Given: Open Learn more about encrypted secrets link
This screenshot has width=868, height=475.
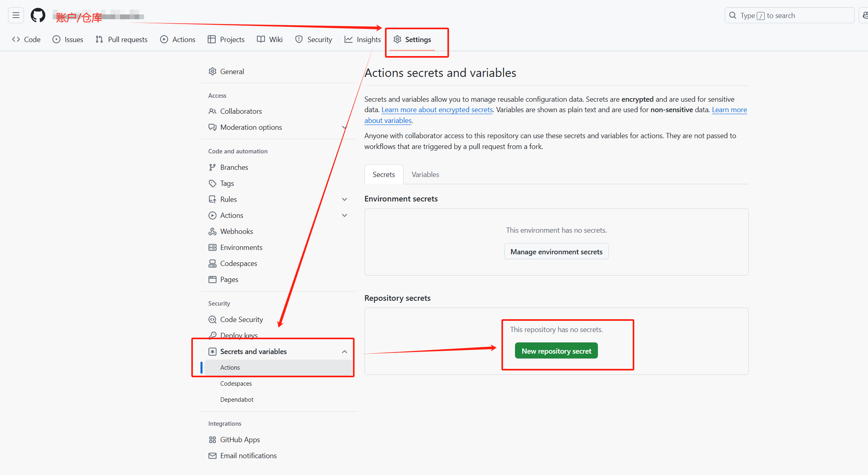Looking at the screenshot, I should pyautogui.click(x=437, y=110).
